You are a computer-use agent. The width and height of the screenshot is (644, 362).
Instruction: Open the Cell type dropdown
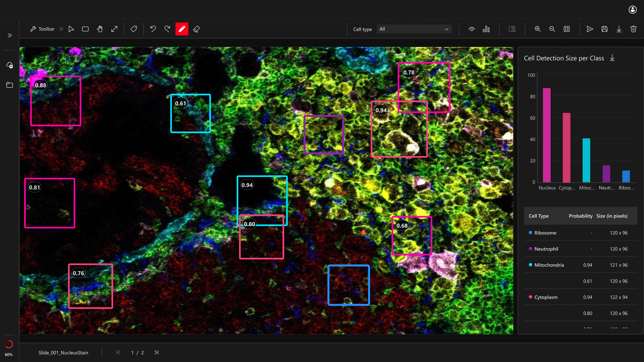[414, 29]
